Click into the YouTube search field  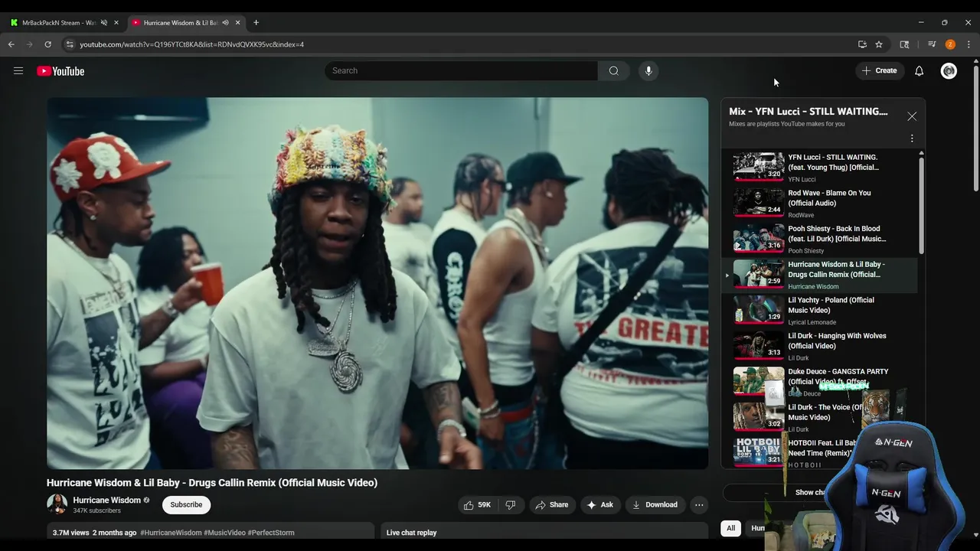pyautogui.click(x=461, y=70)
